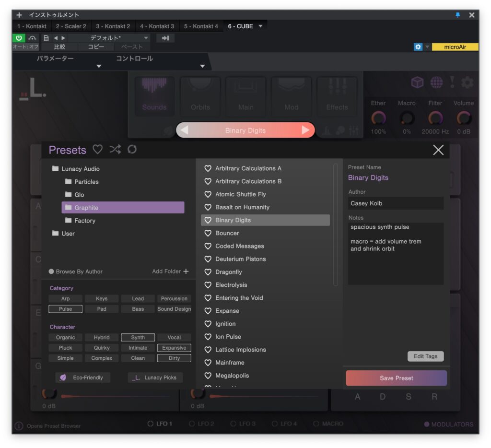Open the dropdown arrow after 6 - CUBE
The image size is (491, 448).
pos(260,26)
